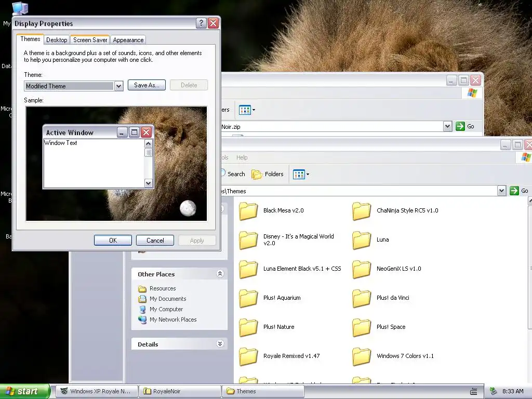The image size is (532, 399).
Task: Select Royale Remixed v1.47 folder icon
Action: [248, 356]
